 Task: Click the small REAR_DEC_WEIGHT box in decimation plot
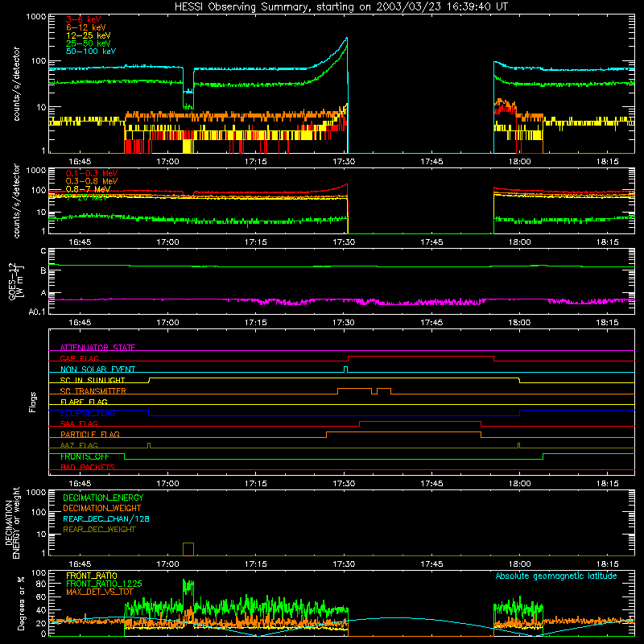(188, 549)
